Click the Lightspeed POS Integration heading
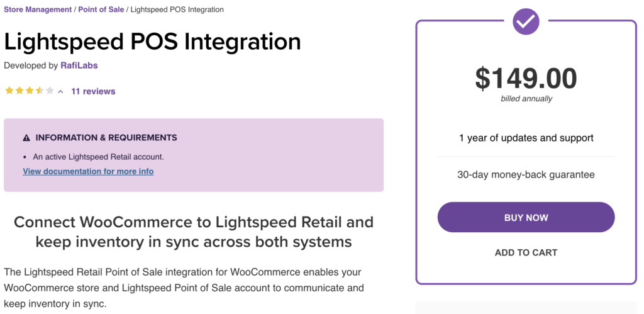644x314 pixels. click(x=152, y=41)
